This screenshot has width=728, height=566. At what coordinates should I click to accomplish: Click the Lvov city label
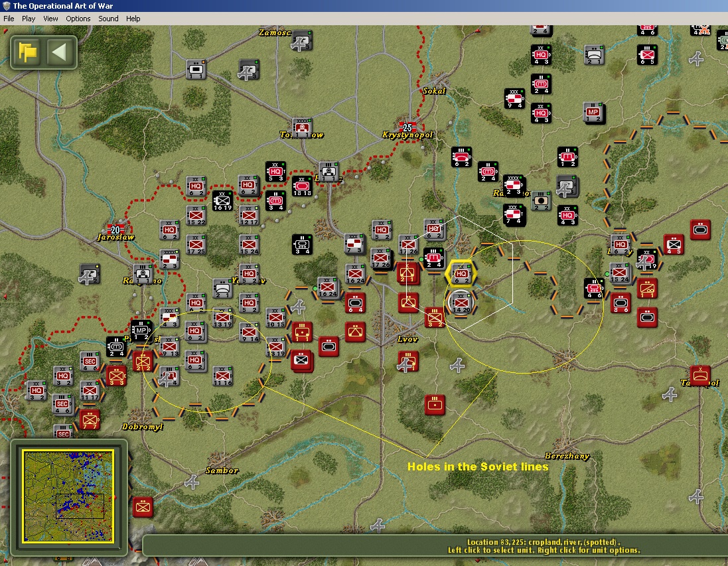tap(407, 340)
